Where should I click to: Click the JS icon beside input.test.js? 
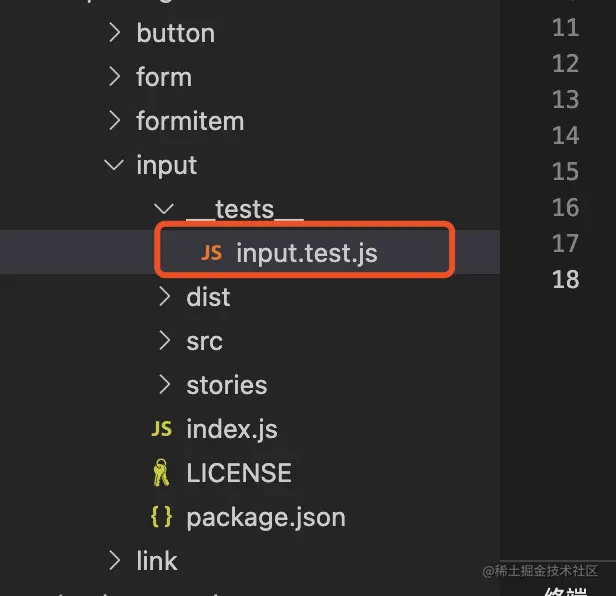(x=211, y=253)
